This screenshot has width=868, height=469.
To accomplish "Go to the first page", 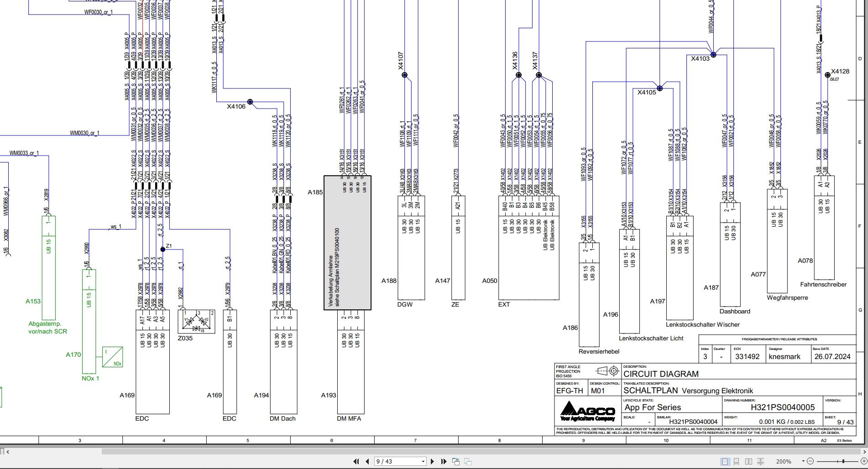I will click(x=356, y=461).
